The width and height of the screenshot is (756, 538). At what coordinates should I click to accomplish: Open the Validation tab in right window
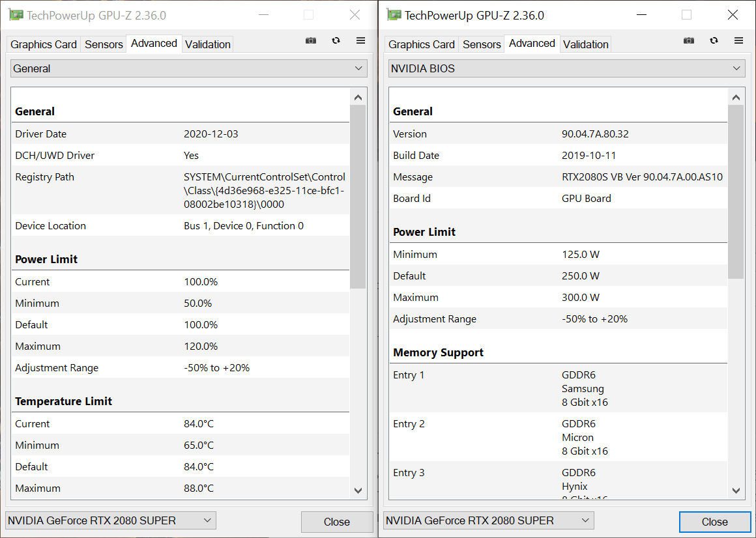click(586, 44)
